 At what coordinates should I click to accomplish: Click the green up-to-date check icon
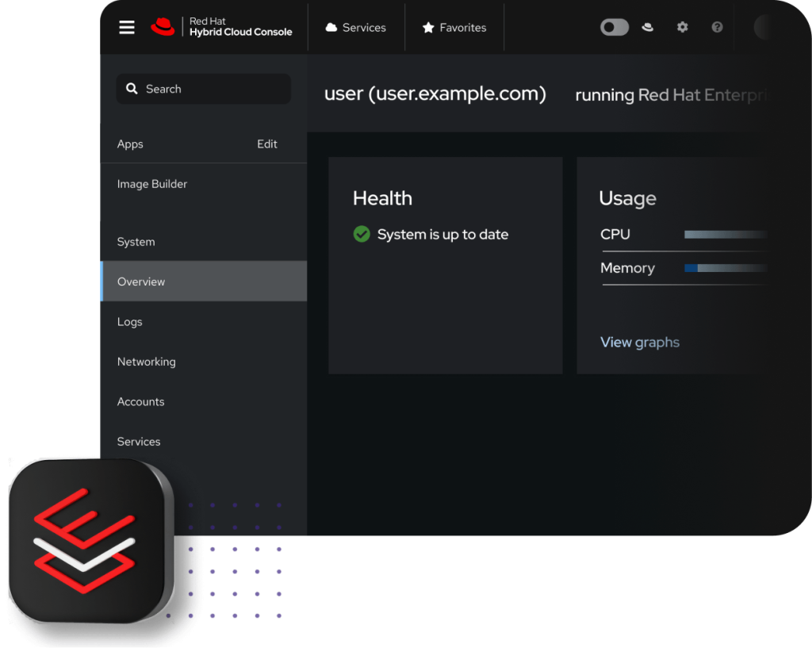pyautogui.click(x=362, y=234)
